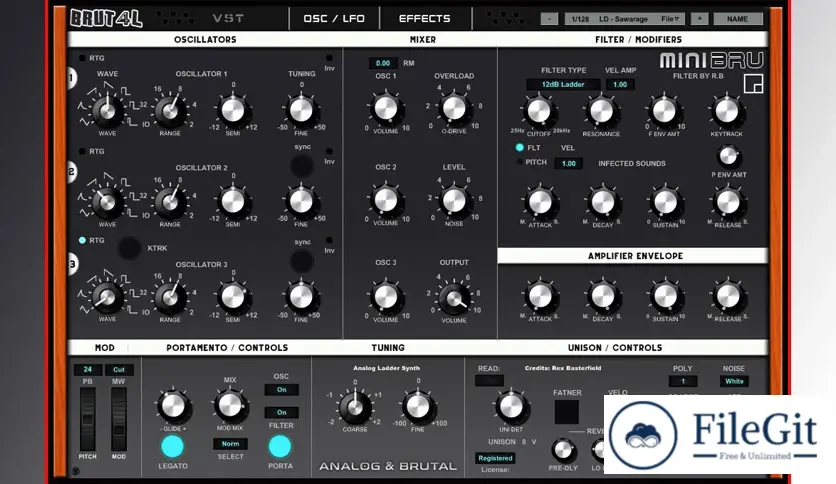Image resolution: width=836 pixels, height=484 pixels.
Task: Click Oscillator 2 RANGE knob
Action: tap(170, 202)
